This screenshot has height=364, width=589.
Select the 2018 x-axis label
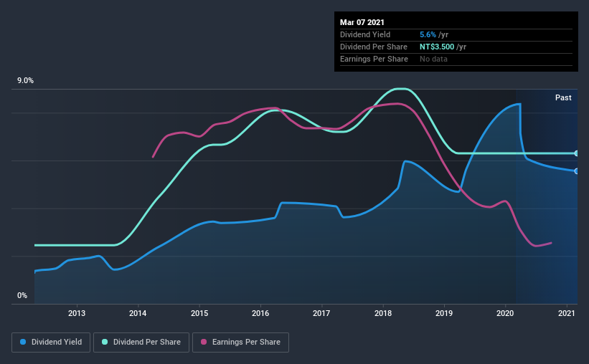click(x=383, y=313)
